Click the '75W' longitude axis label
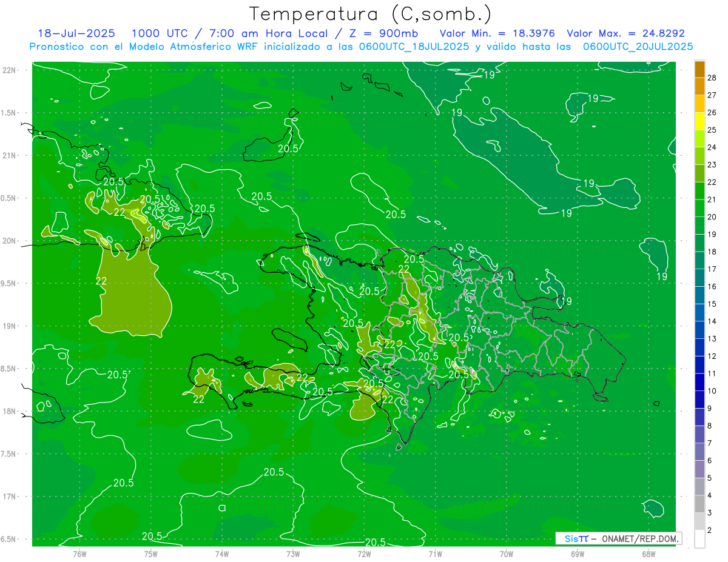Viewport: 728px width, 562px height. point(150,554)
